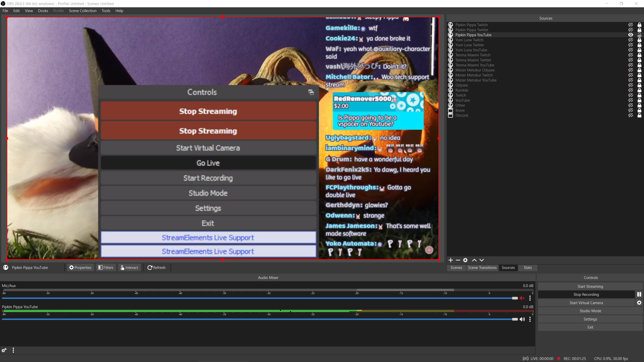Open audio mixer three-dot menu at bottom
The width and height of the screenshot is (644, 362).
click(x=13, y=350)
